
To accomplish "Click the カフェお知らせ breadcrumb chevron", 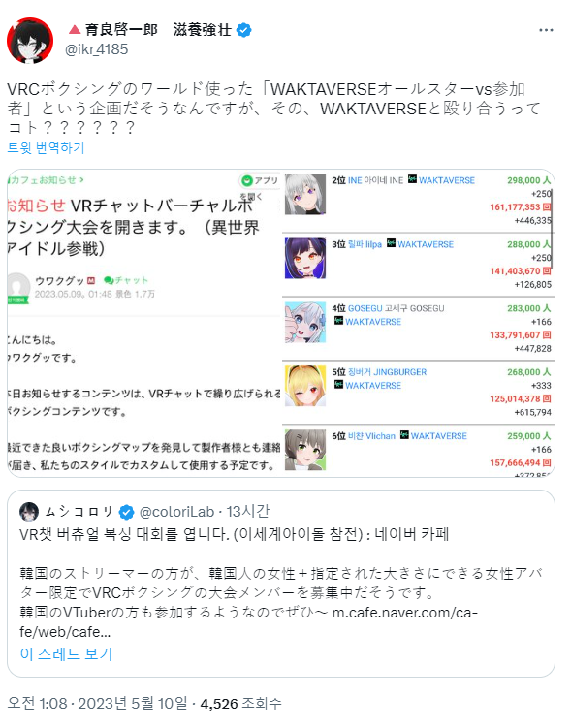I will [x=81, y=179].
